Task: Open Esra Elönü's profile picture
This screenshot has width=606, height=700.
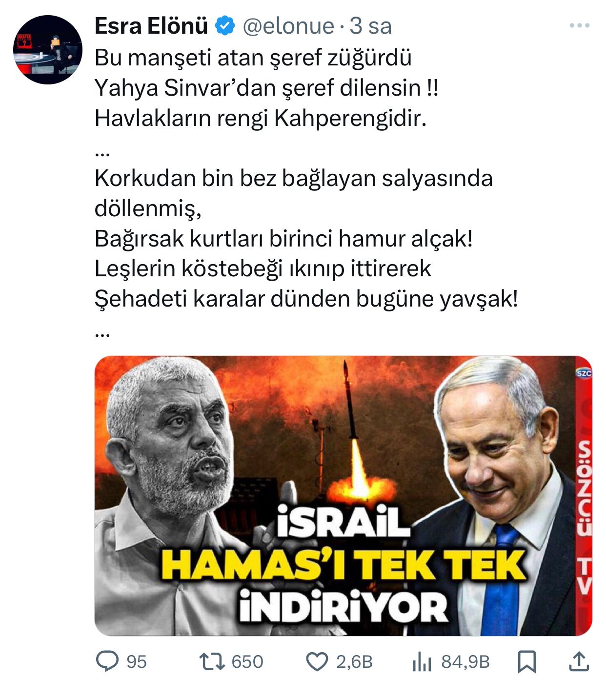Action: coord(47,49)
